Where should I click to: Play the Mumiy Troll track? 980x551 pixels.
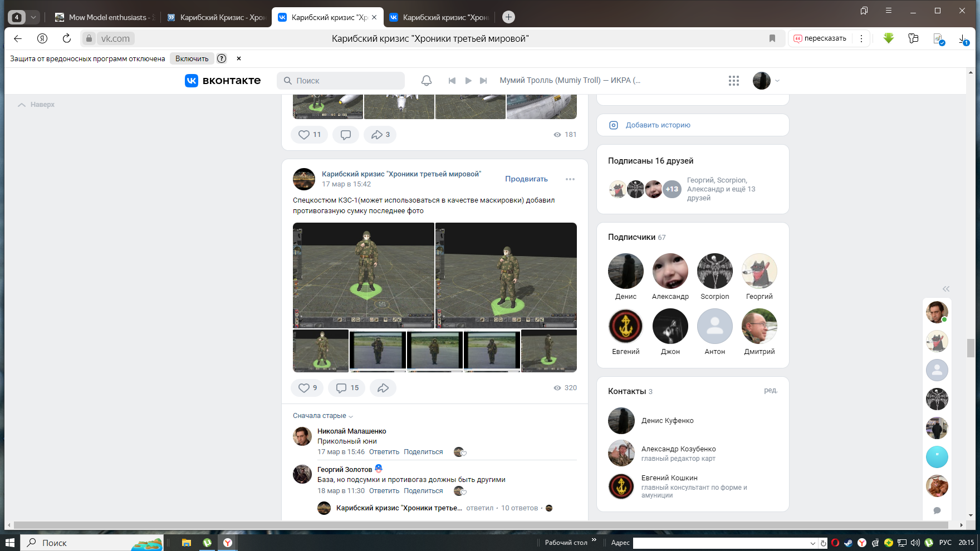click(468, 81)
